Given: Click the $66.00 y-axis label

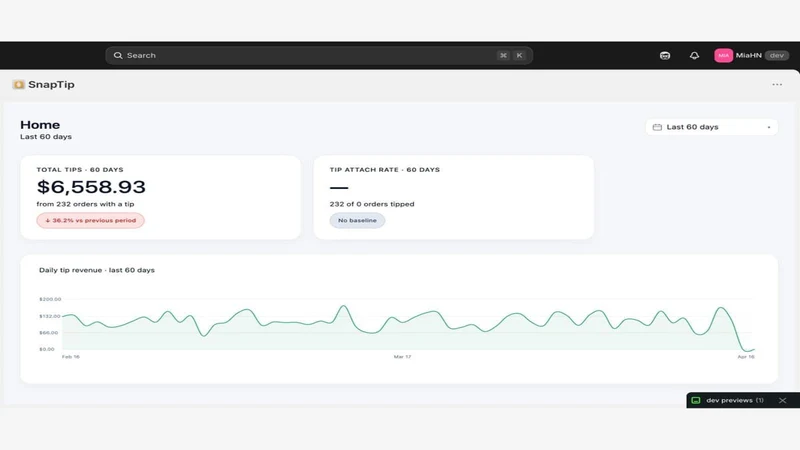Looking at the screenshot, I should (x=48, y=333).
